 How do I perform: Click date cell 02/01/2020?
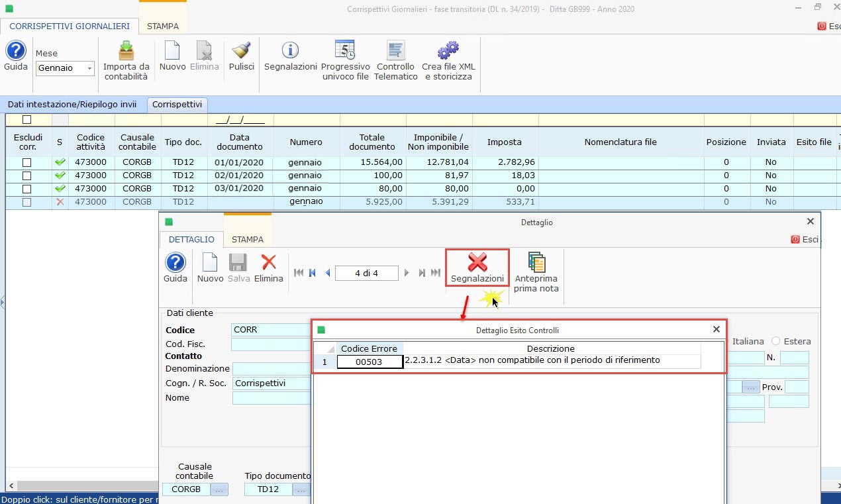[240, 176]
